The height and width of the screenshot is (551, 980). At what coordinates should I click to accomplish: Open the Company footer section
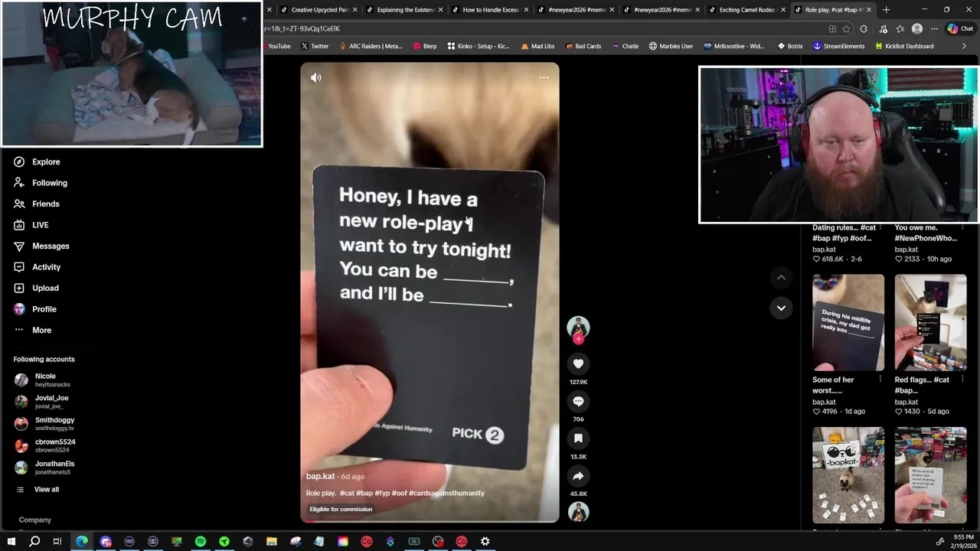tap(35, 520)
